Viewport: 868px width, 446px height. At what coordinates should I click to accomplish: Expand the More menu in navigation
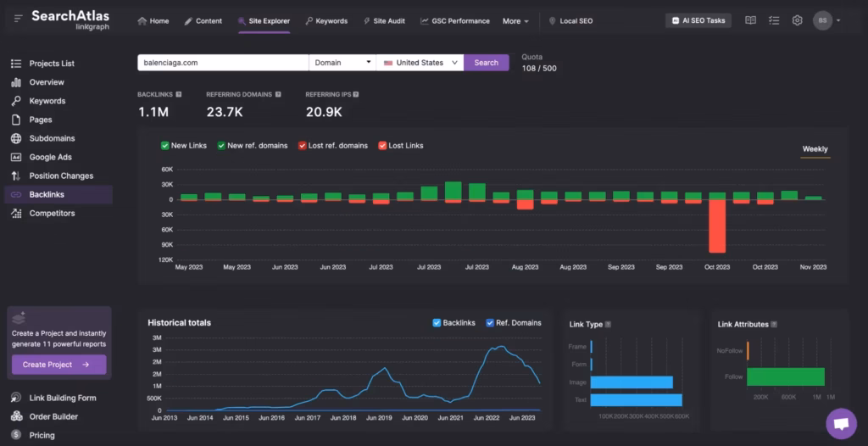click(x=515, y=21)
